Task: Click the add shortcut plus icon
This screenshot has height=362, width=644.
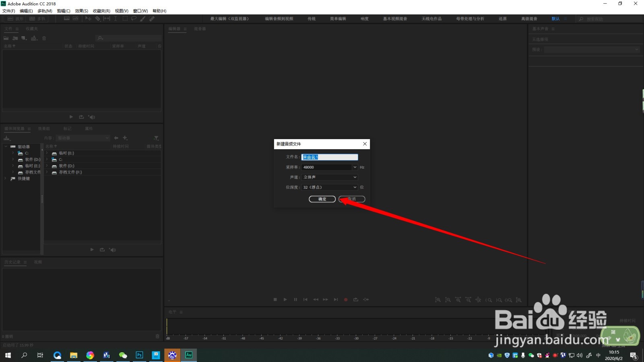Action: tap(125, 138)
